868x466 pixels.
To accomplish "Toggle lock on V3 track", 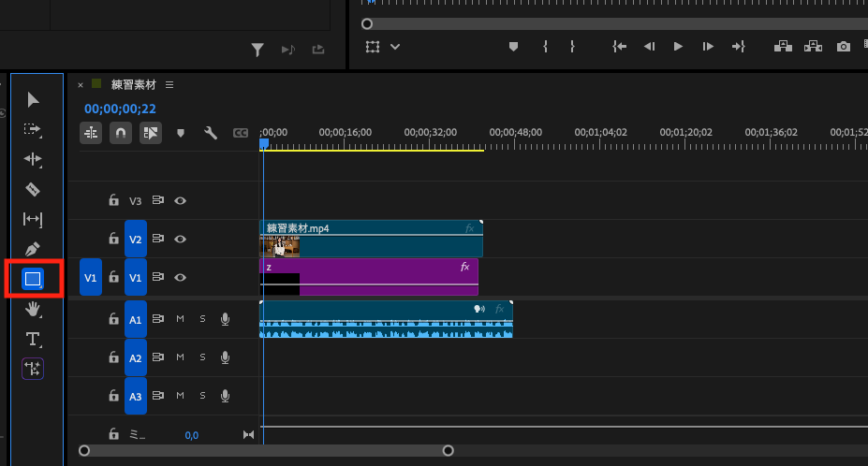I will [113, 200].
